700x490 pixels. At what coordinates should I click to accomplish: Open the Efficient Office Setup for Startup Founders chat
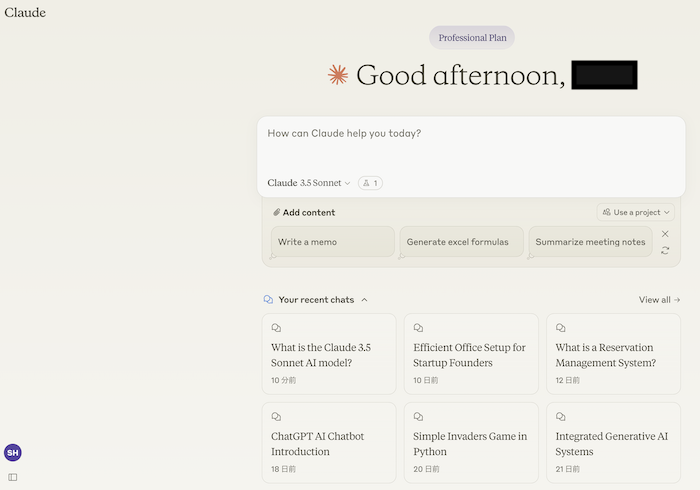[x=471, y=354]
